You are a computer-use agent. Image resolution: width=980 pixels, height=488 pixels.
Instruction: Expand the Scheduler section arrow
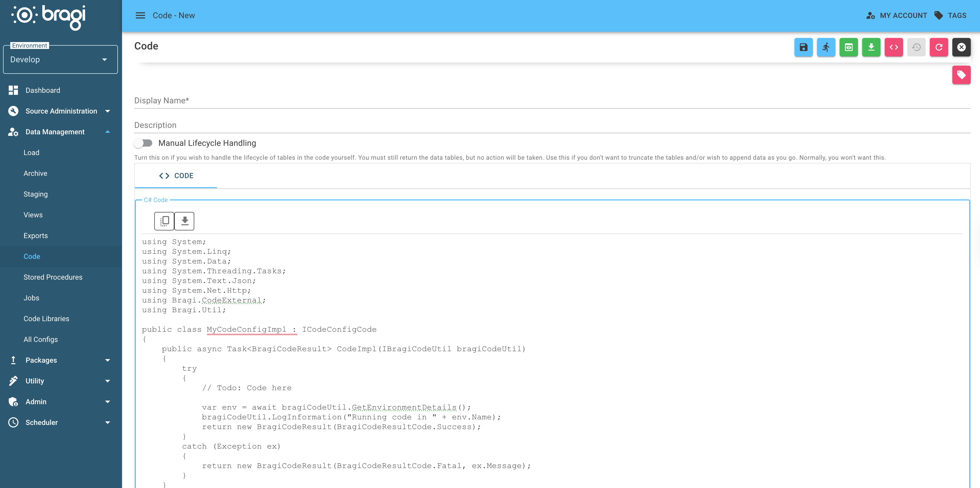pos(108,423)
